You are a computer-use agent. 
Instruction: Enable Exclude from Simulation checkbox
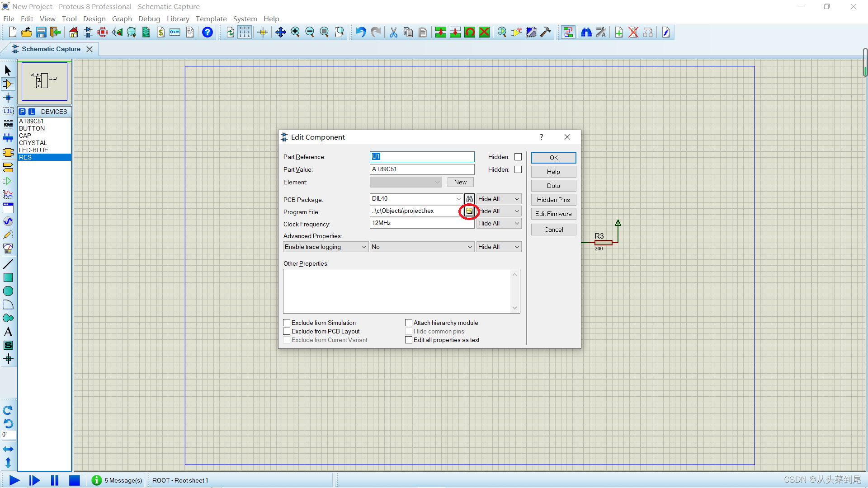pos(287,323)
